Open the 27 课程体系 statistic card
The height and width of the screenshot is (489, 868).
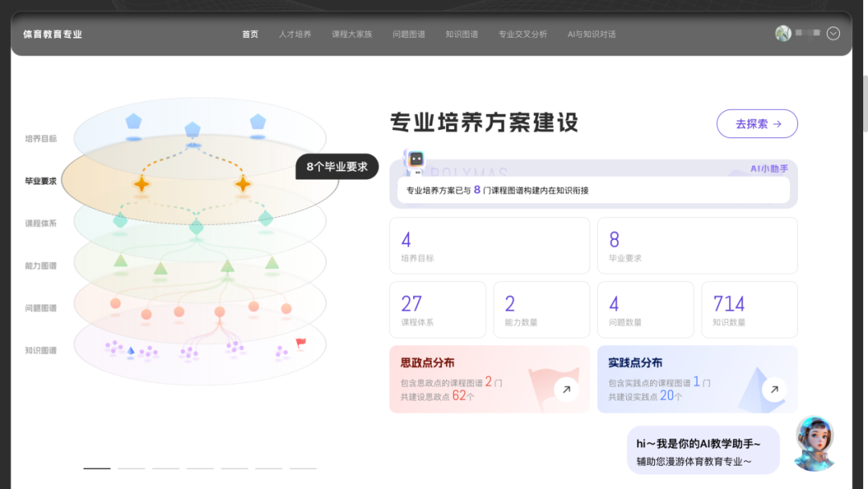pos(437,310)
